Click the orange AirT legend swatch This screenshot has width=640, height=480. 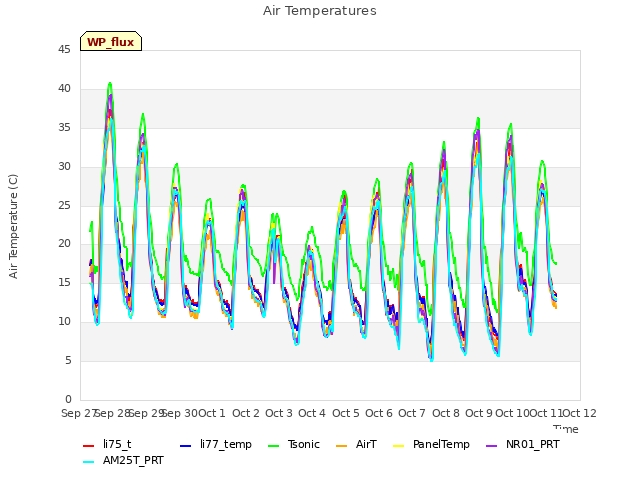click(341, 446)
